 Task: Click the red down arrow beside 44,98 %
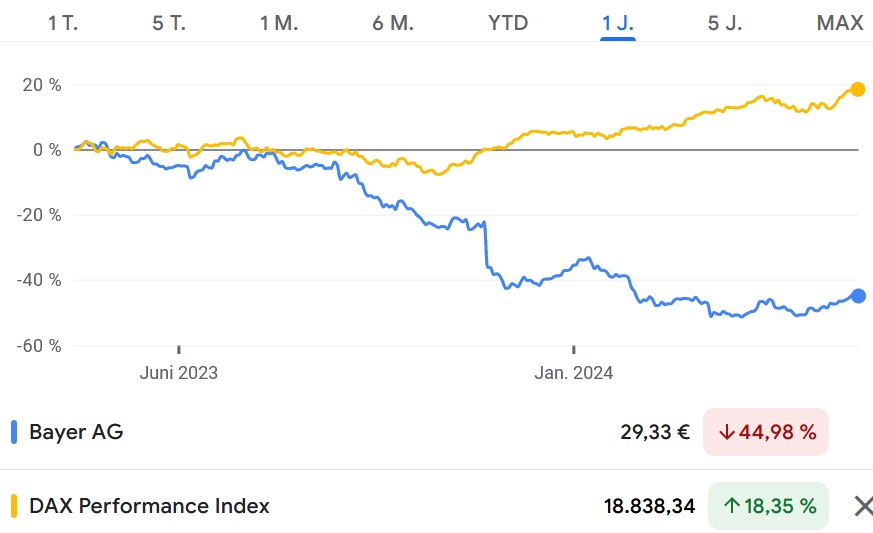(727, 433)
